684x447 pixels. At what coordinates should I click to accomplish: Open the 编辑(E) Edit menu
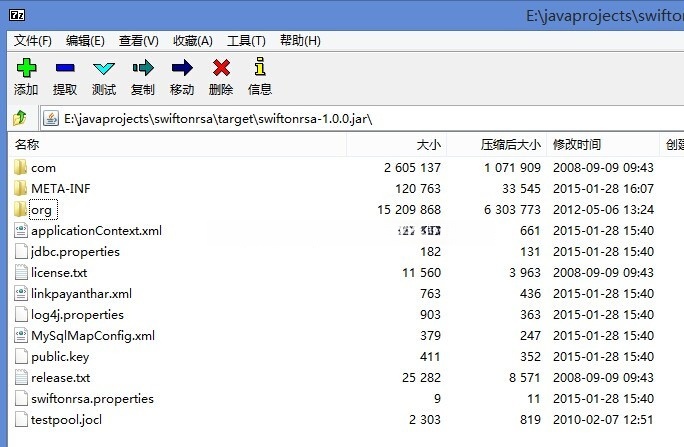(x=85, y=41)
